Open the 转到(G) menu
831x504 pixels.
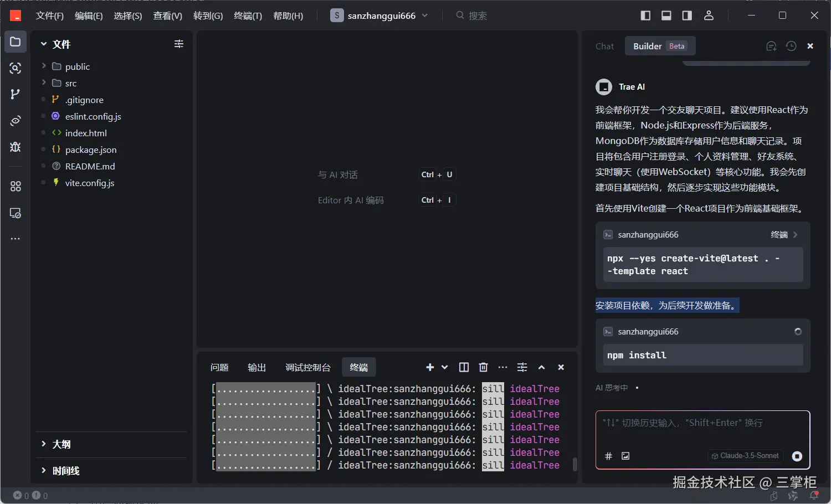pyautogui.click(x=208, y=16)
